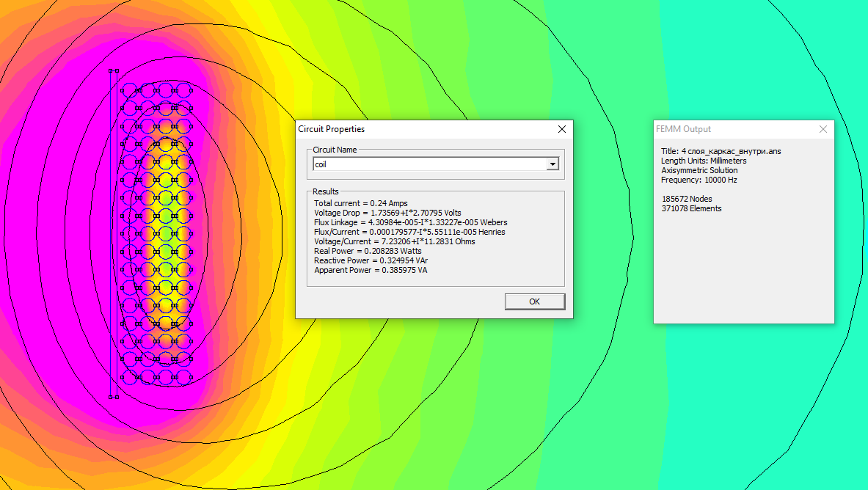Click the Apparent Power result line

tap(371, 270)
